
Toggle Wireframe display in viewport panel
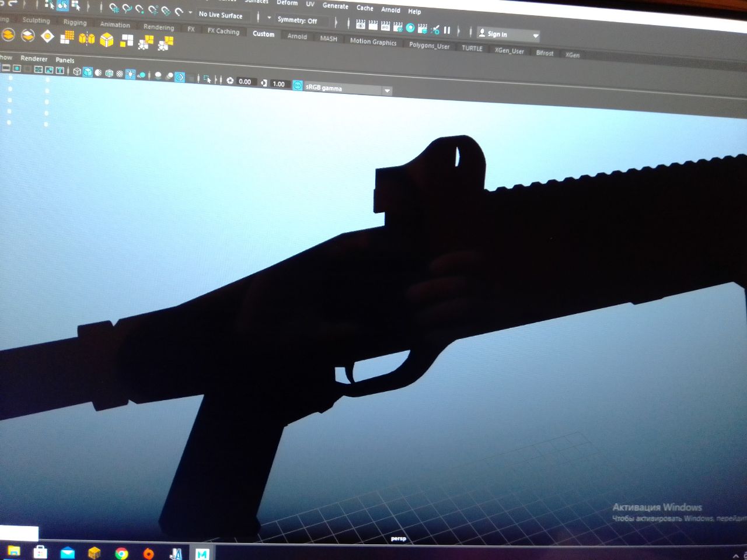(x=77, y=71)
